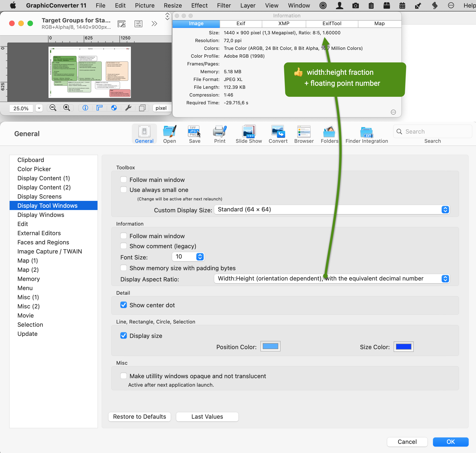Open the Filter menu

click(224, 5)
